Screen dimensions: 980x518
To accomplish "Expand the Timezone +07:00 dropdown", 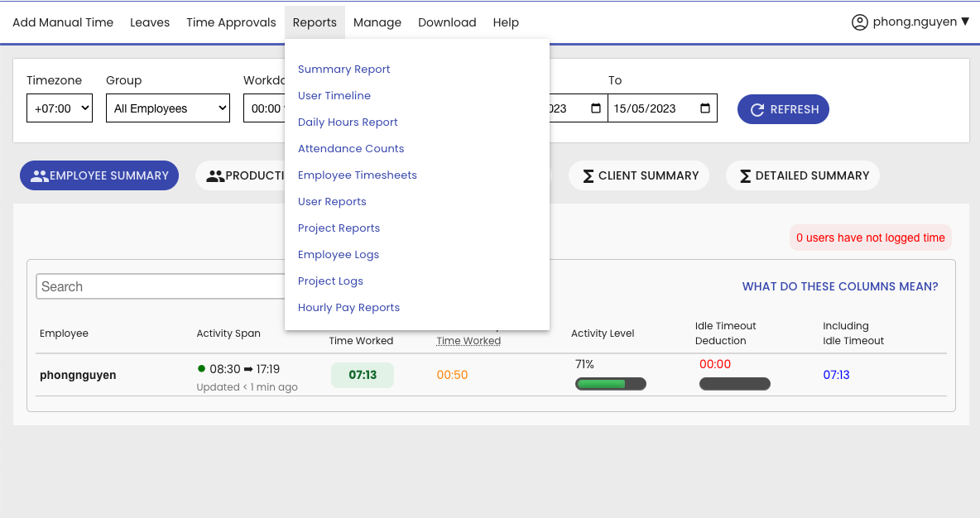I will 59,108.
